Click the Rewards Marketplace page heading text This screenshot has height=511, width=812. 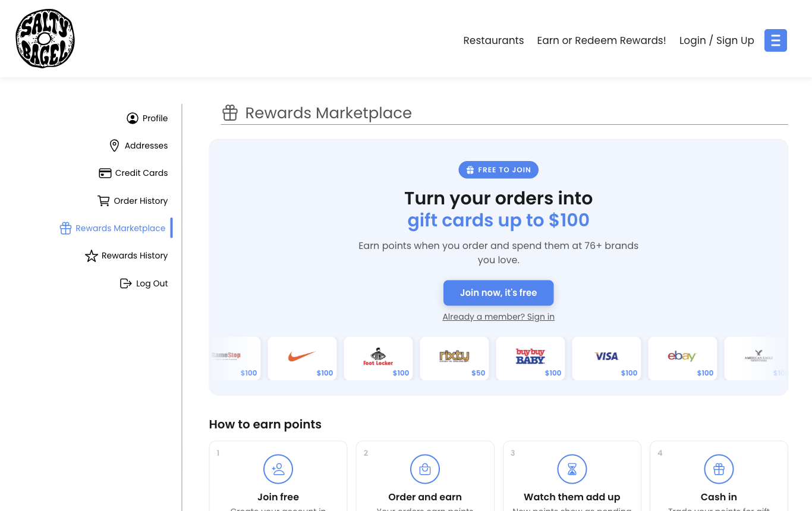pos(329,113)
